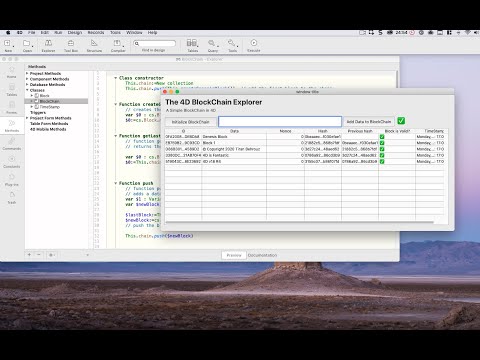The image size is (480, 360).
Task: Click the Wi-Fi icon in menu bar
Action: (467, 33)
